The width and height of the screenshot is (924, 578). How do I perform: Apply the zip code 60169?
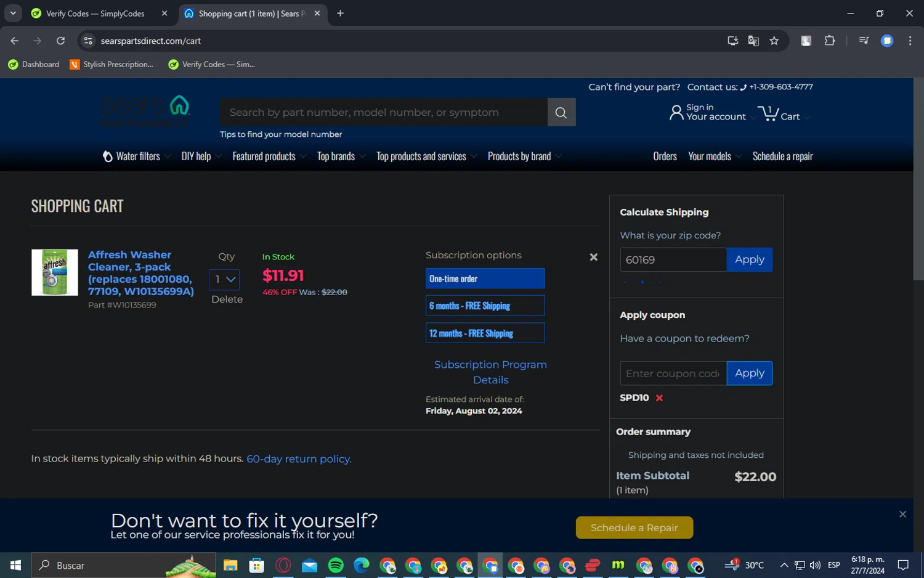pos(749,259)
